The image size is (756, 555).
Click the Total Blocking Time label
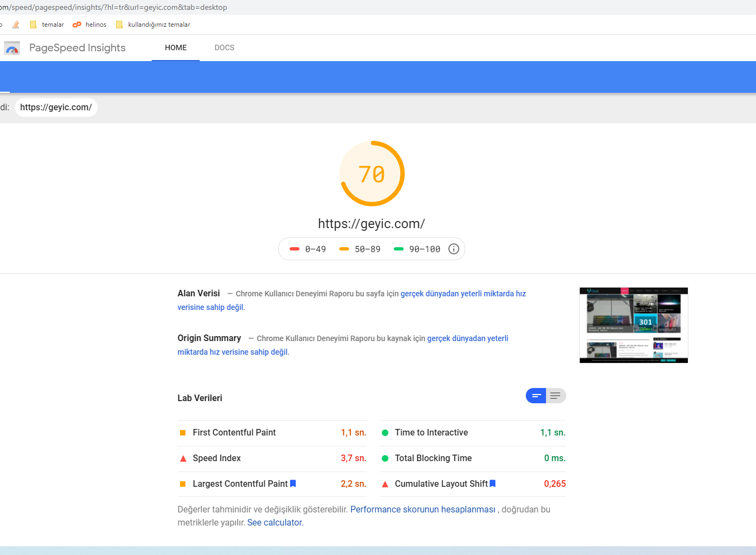[x=433, y=458]
